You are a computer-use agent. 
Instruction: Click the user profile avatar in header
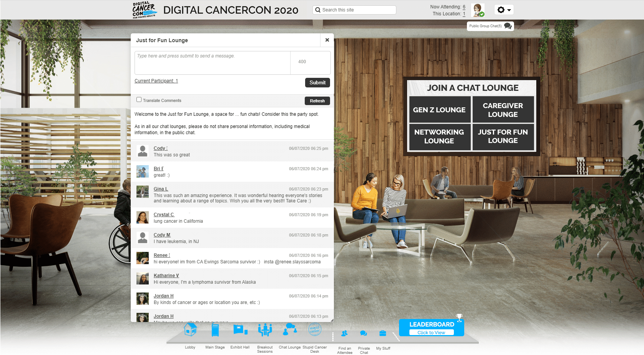click(478, 10)
